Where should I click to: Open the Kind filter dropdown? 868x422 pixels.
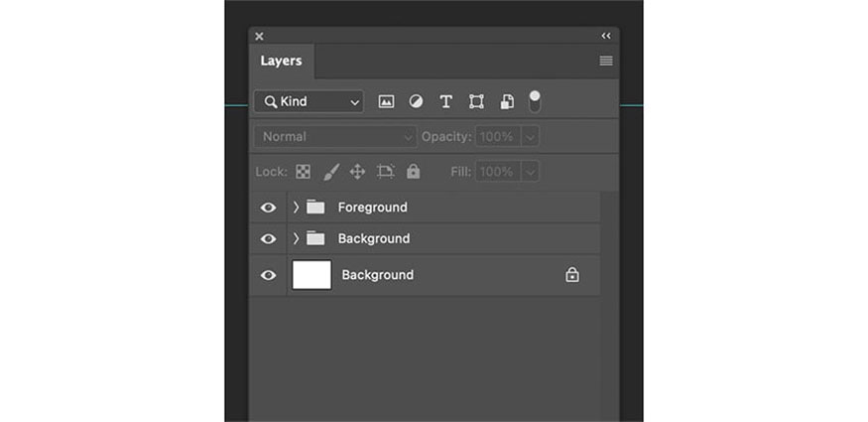click(x=309, y=102)
